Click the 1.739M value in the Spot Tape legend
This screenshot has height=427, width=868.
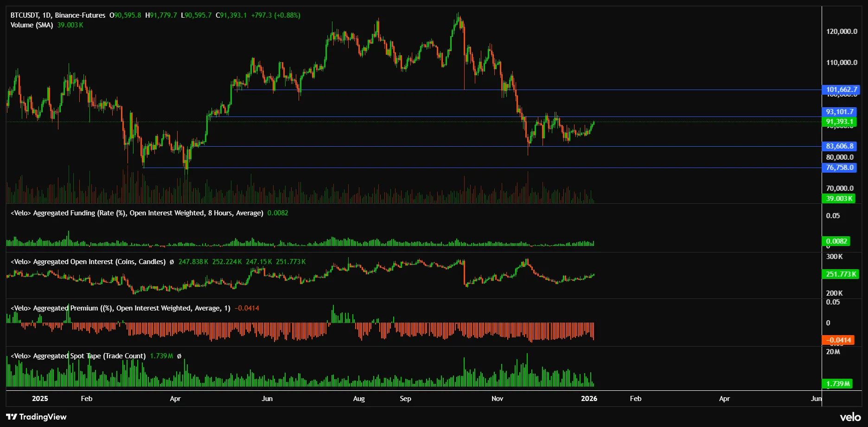tap(161, 356)
